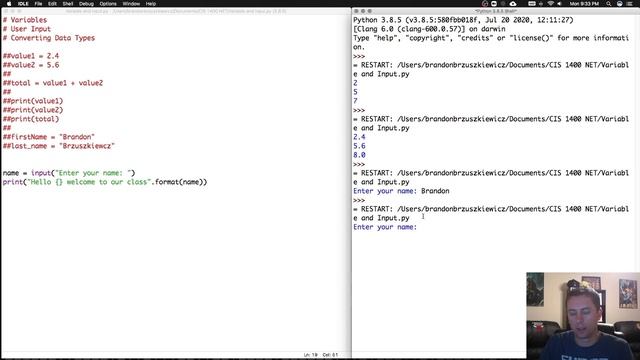Click the '# Converting Data Types' comment
Screen dimensions: 640x360
[x=49, y=38]
